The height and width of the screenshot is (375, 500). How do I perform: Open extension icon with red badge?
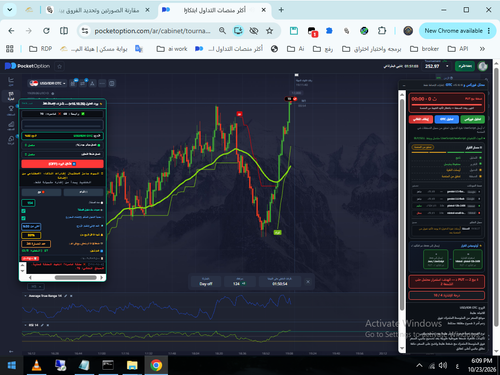point(312,32)
